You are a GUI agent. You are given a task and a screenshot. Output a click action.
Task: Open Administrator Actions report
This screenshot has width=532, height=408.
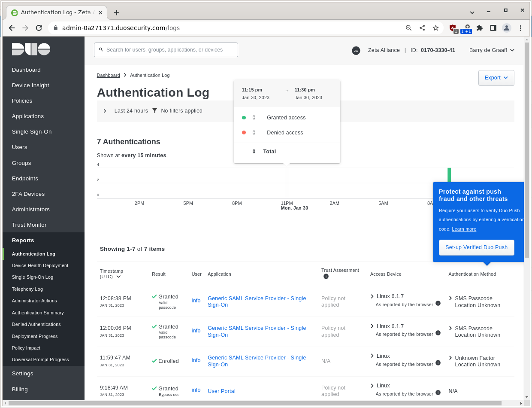click(x=34, y=301)
